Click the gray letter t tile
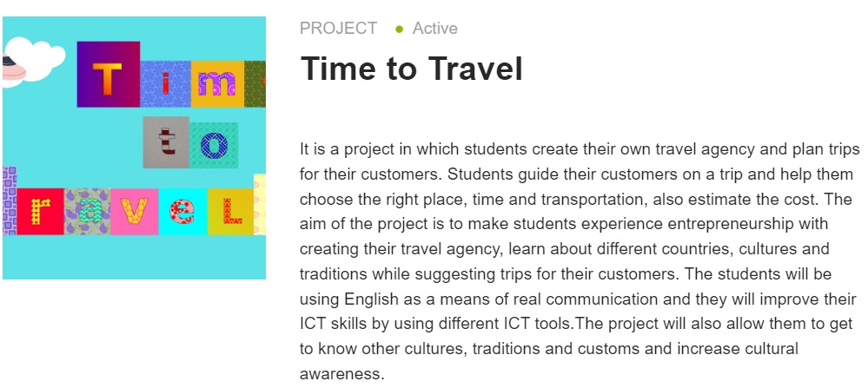868x388 pixels. click(x=165, y=141)
